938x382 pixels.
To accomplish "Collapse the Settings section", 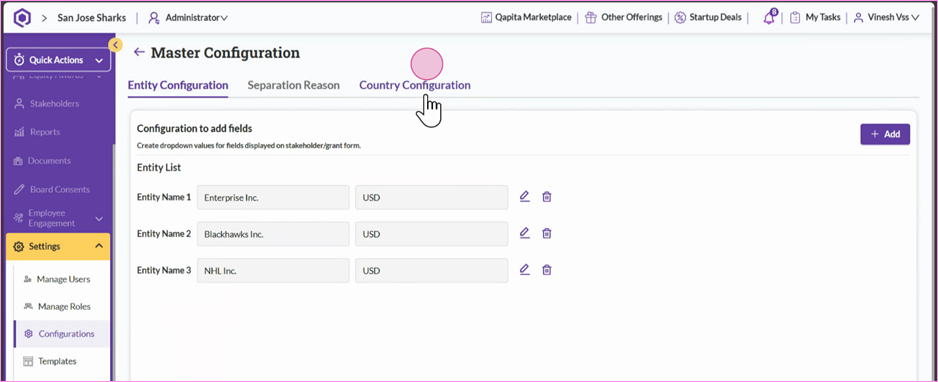I will [x=59, y=246].
